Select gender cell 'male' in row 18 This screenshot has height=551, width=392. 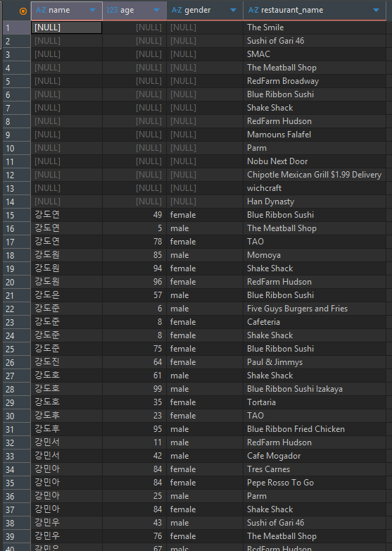click(205, 255)
